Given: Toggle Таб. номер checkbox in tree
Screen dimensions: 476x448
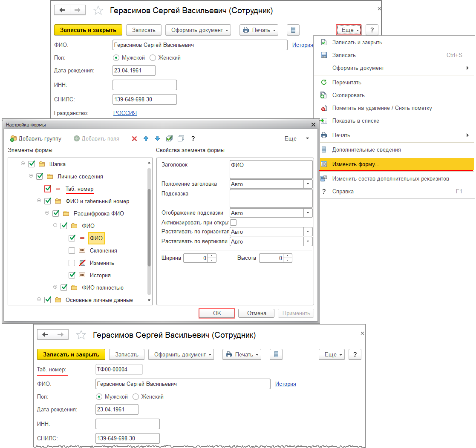Looking at the screenshot, I should click(x=48, y=189).
